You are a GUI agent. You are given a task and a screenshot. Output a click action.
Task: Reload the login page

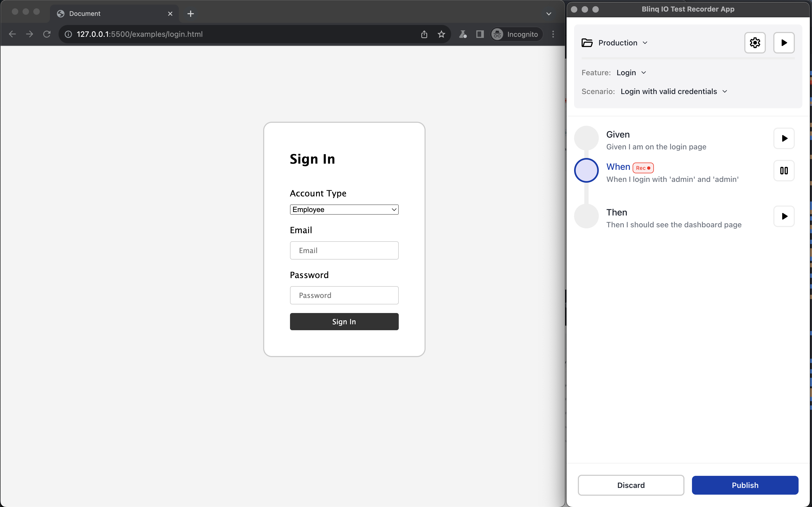[x=47, y=34]
